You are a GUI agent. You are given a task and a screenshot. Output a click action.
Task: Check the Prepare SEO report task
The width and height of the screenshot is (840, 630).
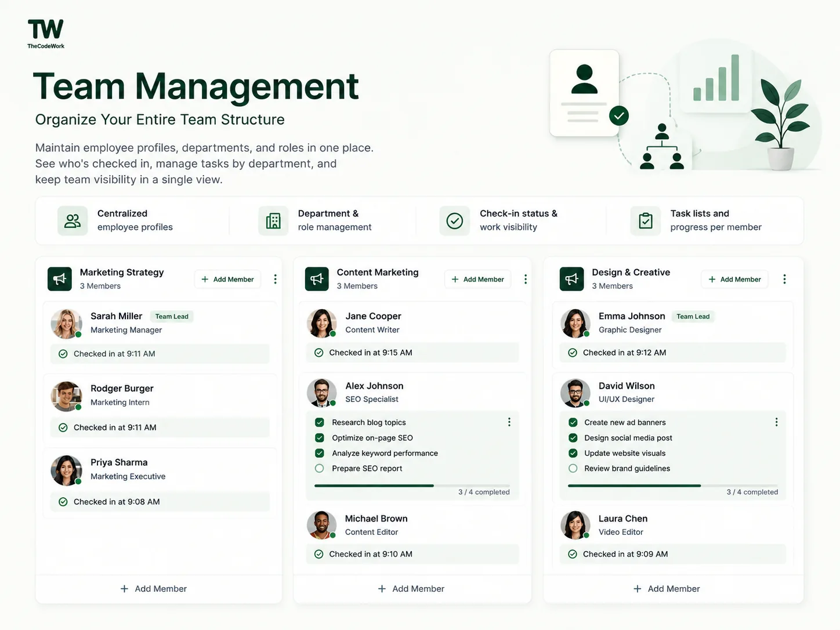tap(320, 468)
